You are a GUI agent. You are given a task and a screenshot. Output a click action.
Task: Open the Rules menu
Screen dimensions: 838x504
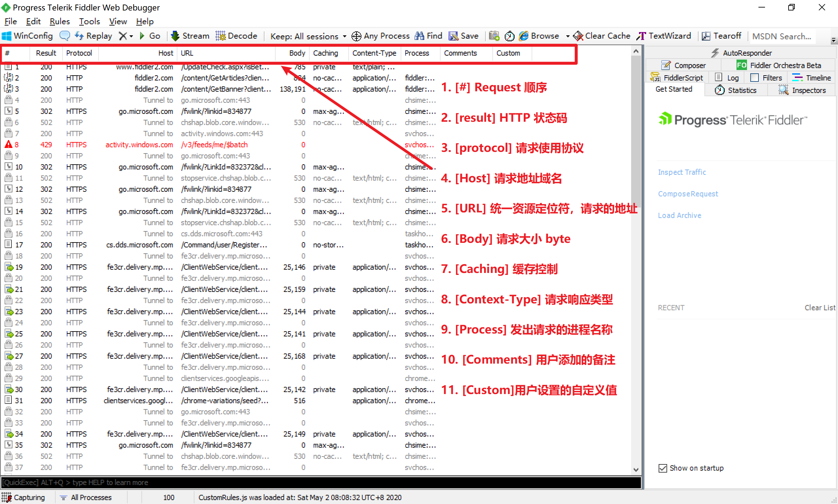coord(61,22)
